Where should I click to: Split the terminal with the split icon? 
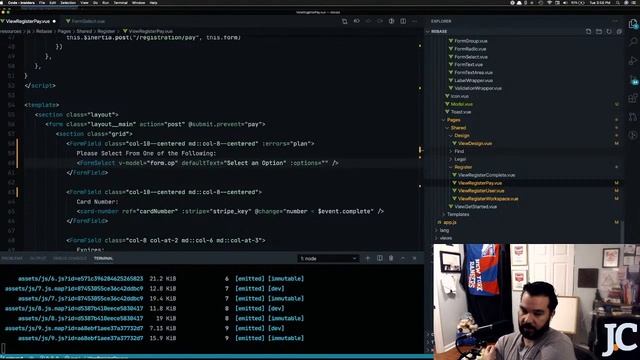(380, 258)
